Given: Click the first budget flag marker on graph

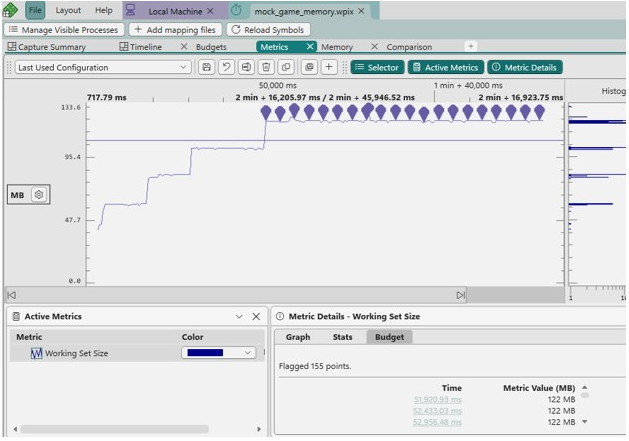Looking at the screenshot, I should (266, 112).
